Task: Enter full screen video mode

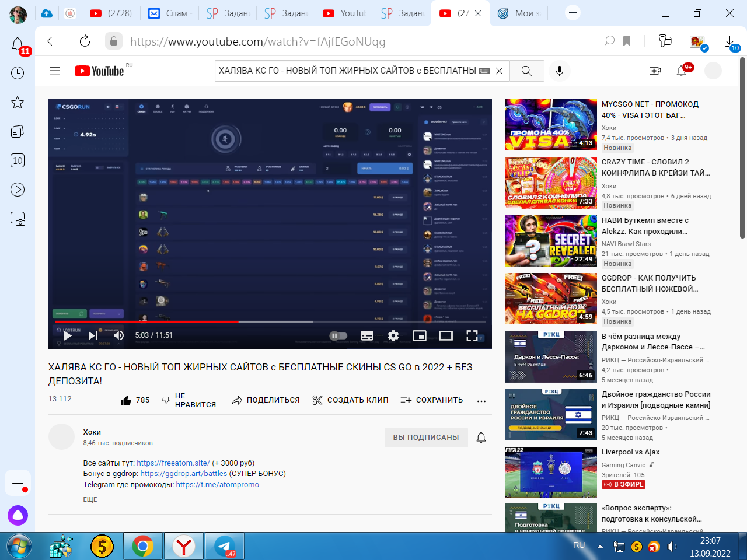Action: [x=472, y=335]
